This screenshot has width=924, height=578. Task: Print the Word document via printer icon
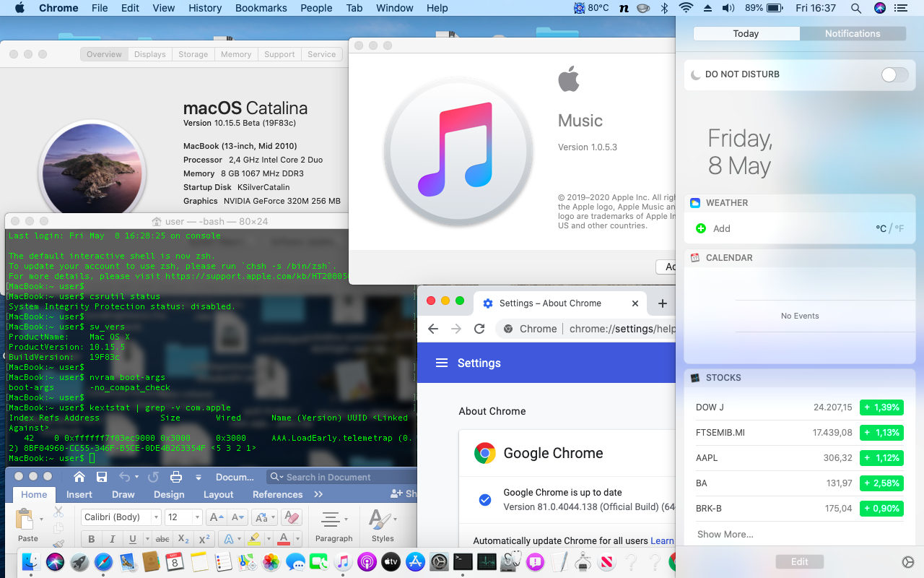click(x=175, y=477)
